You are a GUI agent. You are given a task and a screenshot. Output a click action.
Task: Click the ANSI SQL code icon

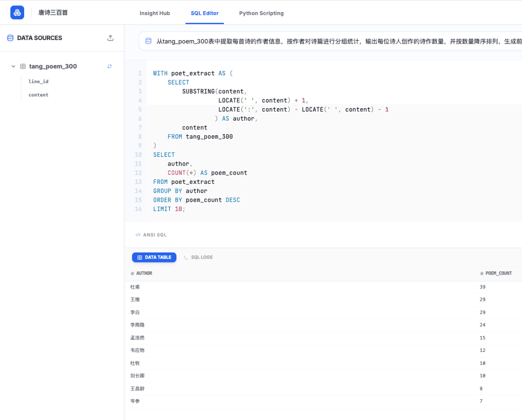[x=138, y=235]
